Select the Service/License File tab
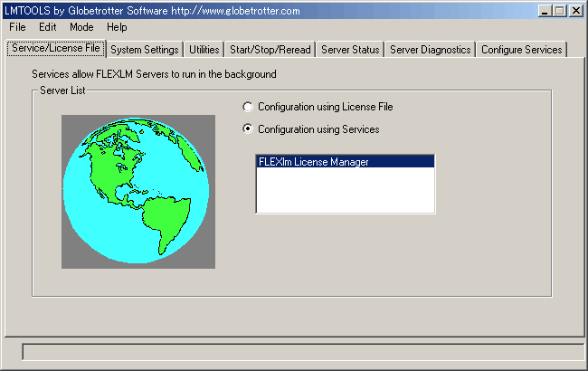 pyautogui.click(x=56, y=48)
